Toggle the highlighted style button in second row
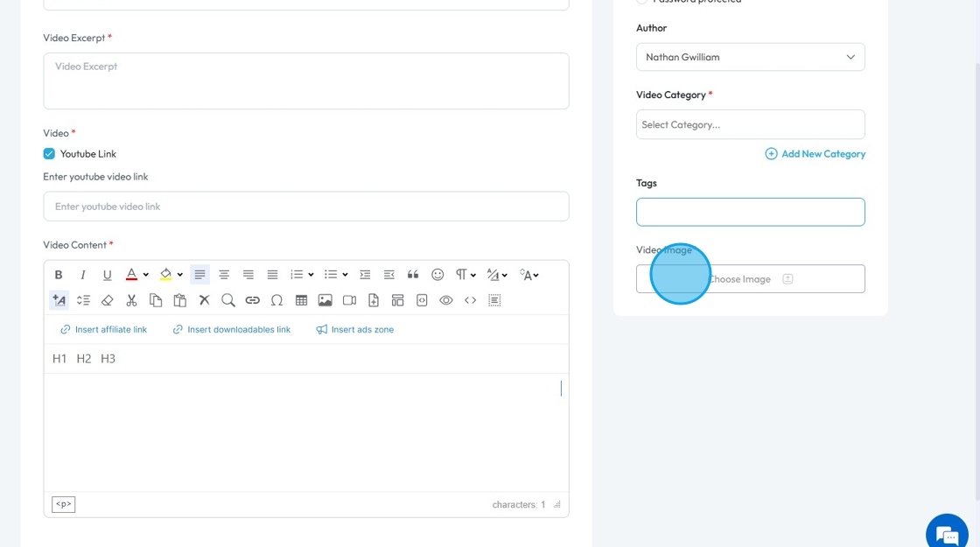980x547 pixels. point(59,300)
